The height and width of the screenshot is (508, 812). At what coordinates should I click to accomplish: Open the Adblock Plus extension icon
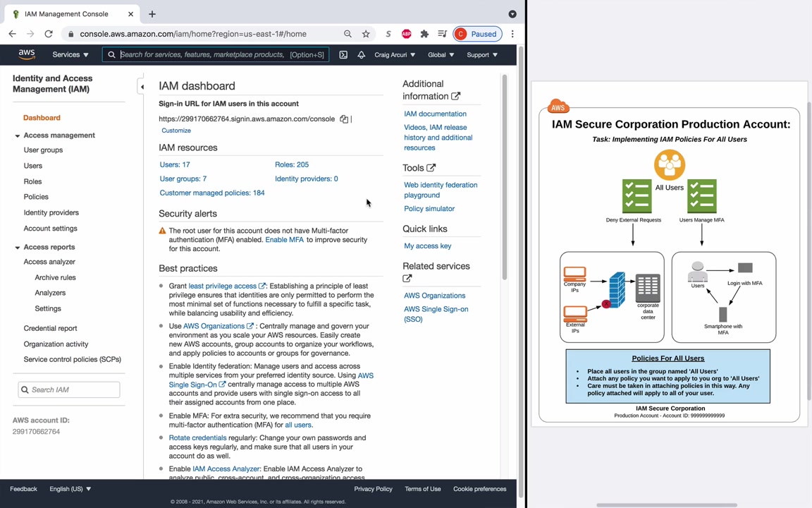(407, 34)
